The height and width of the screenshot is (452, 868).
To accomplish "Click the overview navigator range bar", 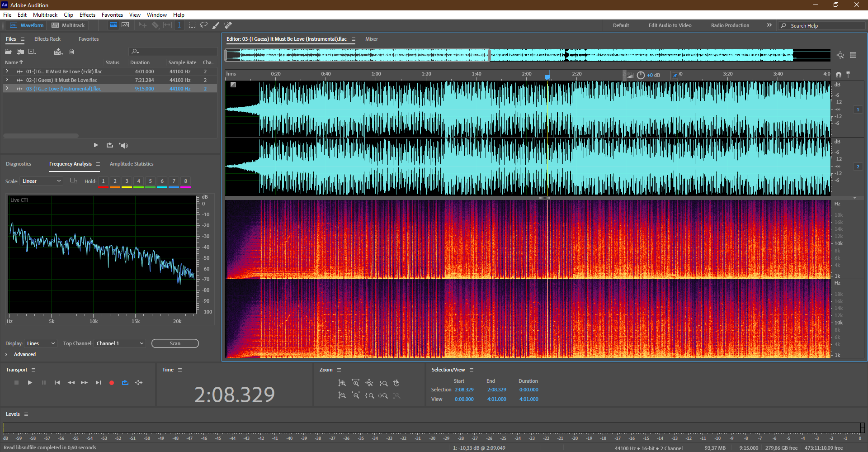I will click(358, 55).
